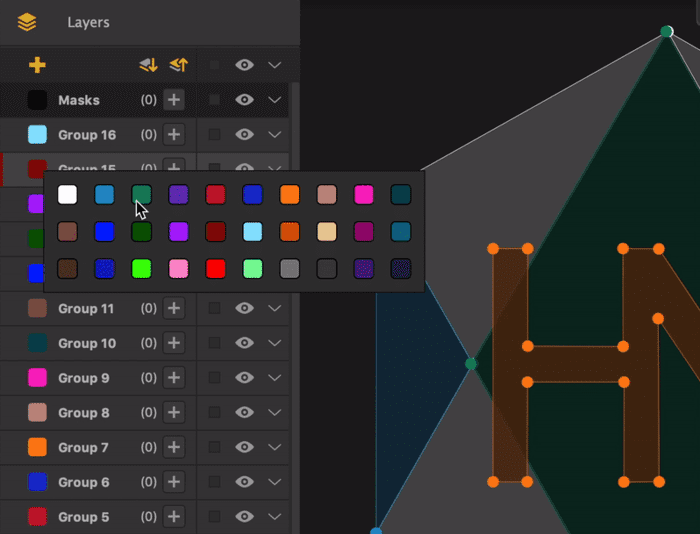This screenshot has width=700, height=534.
Task: Choose the white color swatch
Action: [x=67, y=195]
